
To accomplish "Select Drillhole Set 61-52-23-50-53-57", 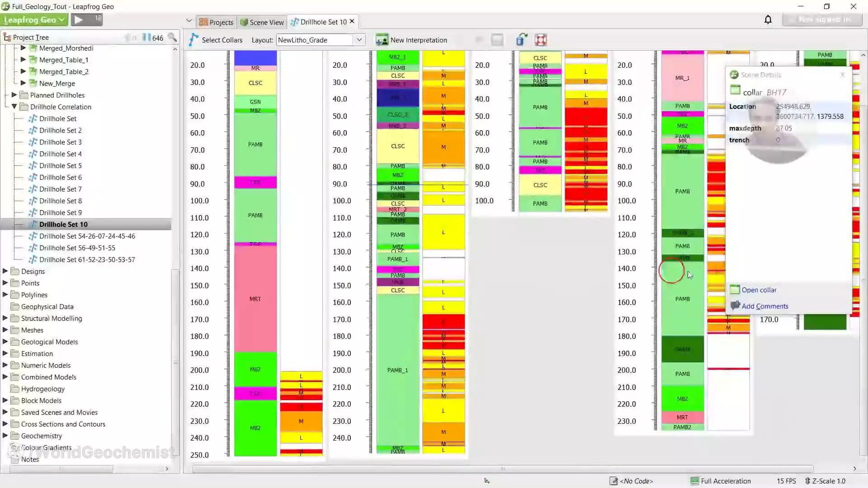I will 87,259.
